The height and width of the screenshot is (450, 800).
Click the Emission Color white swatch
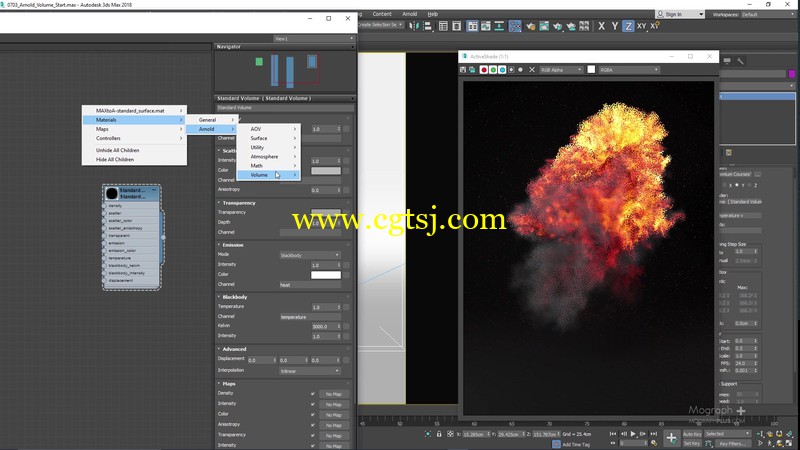pos(326,275)
